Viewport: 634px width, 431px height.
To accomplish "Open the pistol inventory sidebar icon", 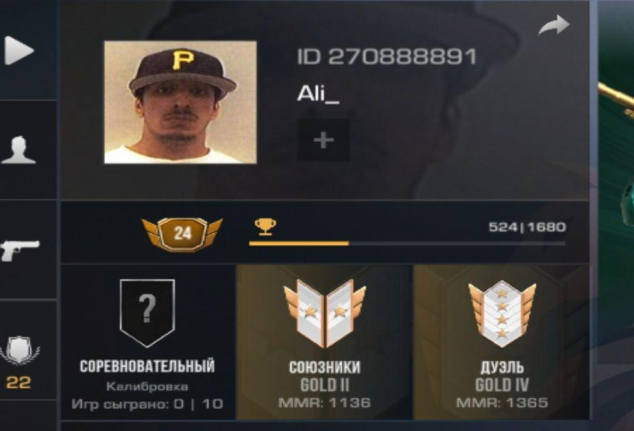I will 20,250.
